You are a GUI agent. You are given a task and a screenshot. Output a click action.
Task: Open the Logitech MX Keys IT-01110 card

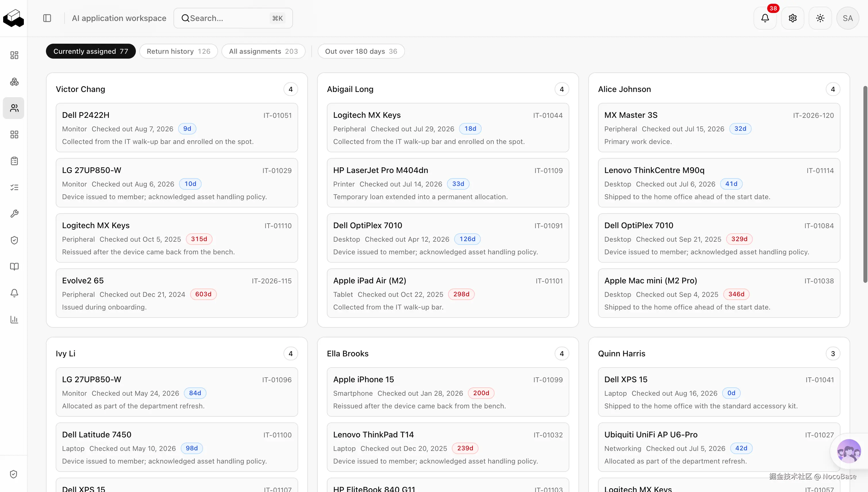(177, 238)
